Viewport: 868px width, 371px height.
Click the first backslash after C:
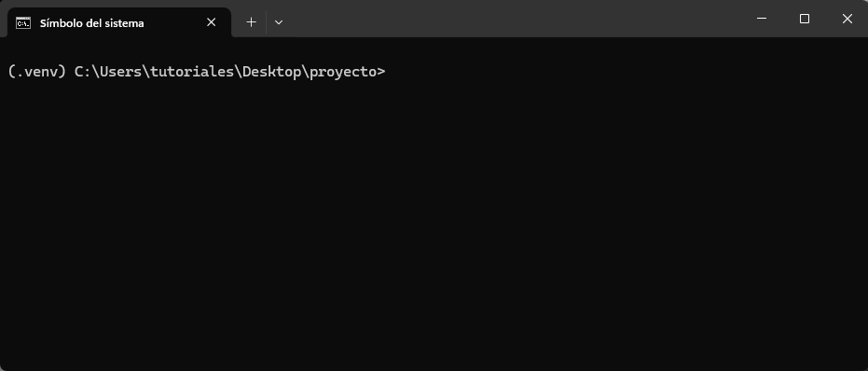96,72
